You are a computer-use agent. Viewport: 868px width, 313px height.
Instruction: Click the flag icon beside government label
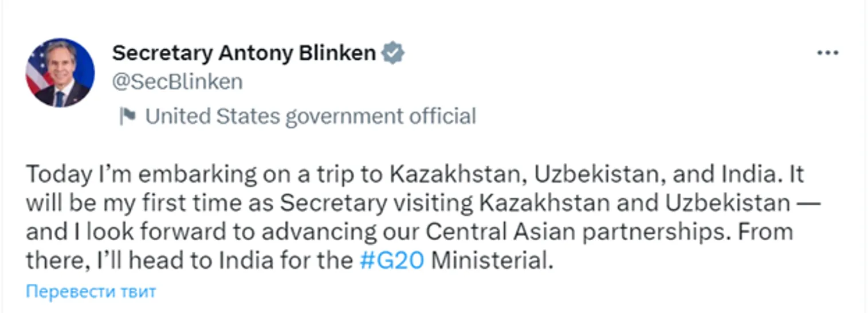127,116
